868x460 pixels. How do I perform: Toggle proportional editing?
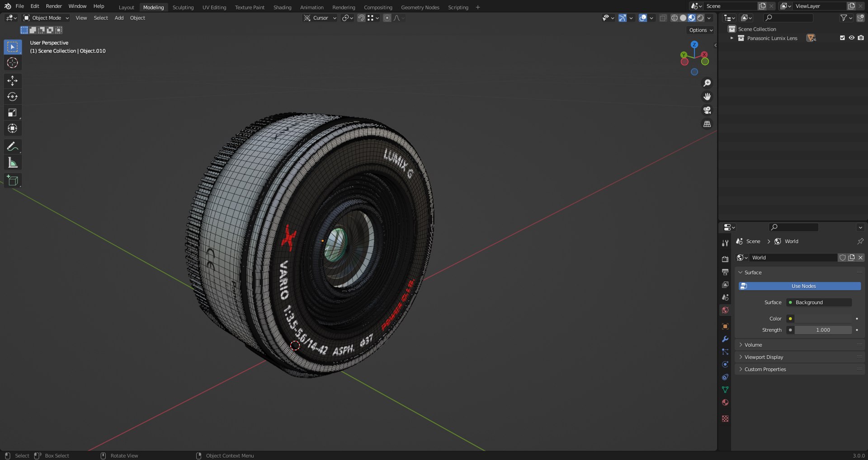point(387,18)
